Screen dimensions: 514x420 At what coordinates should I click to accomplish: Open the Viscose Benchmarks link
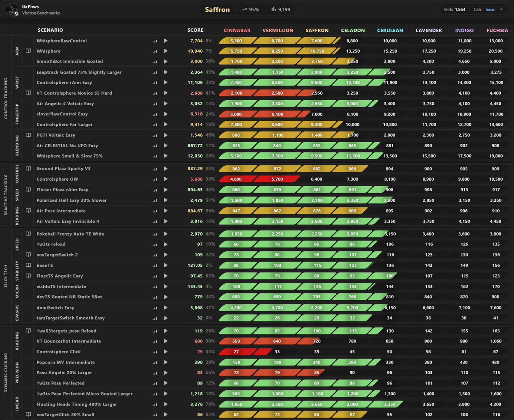tap(41, 13)
